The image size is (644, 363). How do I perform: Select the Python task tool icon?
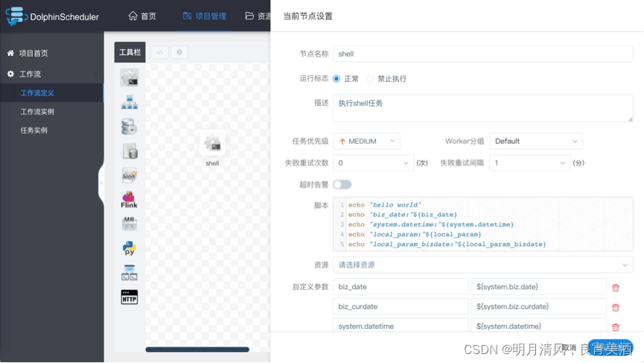(130, 248)
